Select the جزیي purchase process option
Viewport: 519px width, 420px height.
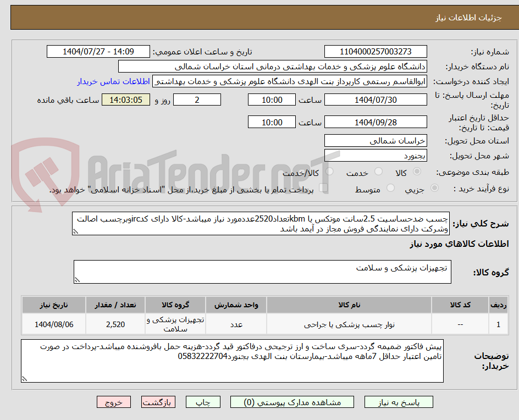coord(434,188)
